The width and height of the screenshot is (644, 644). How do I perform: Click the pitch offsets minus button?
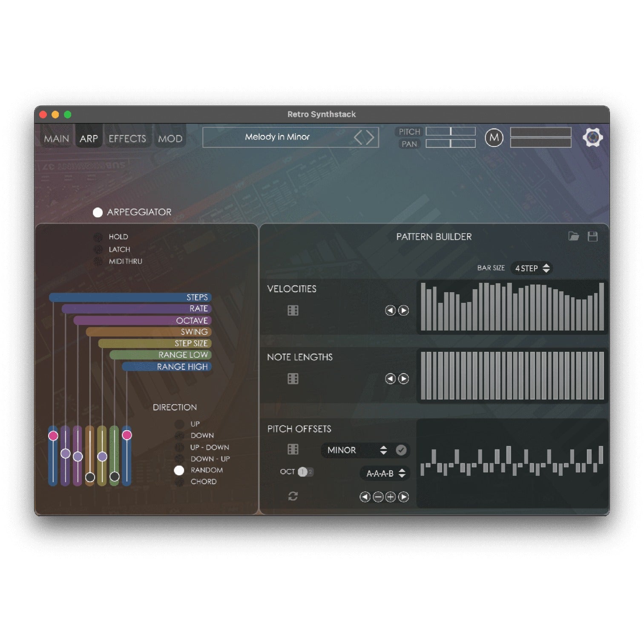point(378,497)
